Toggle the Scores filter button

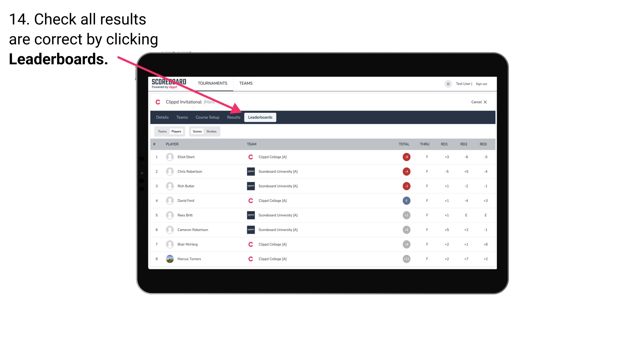pos(197,131)
